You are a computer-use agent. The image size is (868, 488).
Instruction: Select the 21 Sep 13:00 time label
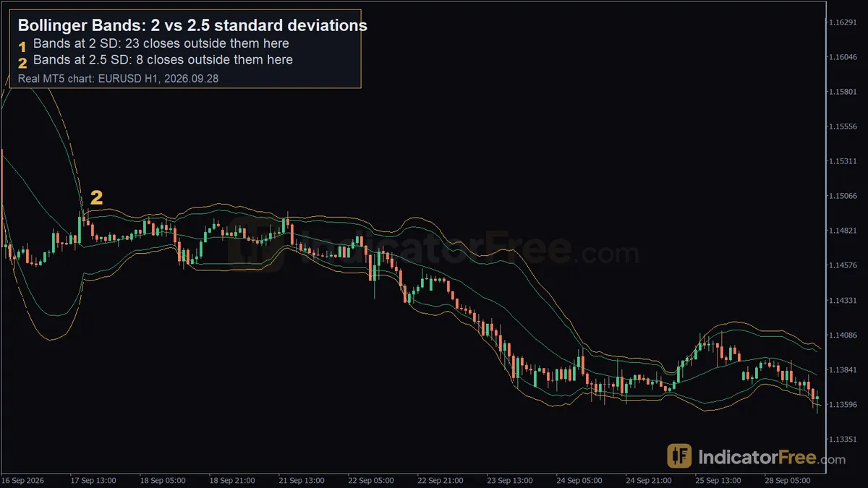tap(302, 480)
